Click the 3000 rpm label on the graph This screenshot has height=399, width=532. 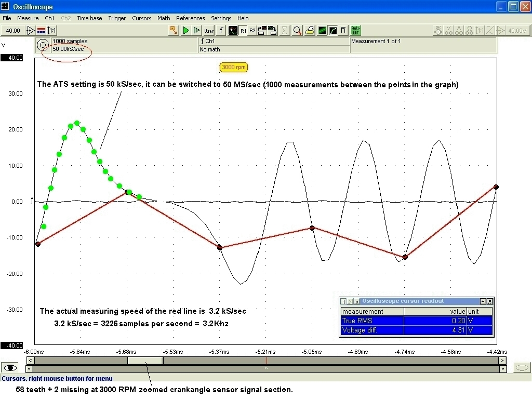pyautogui.click(x=233, y=67)
